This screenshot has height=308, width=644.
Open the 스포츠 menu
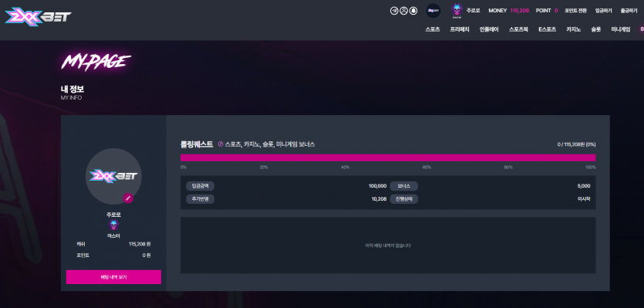433,29
